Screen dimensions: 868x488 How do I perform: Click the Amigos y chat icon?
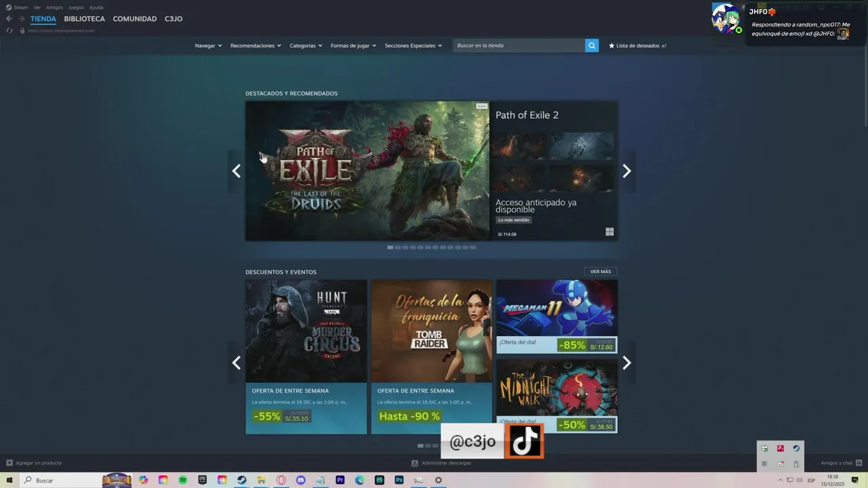pyautogui.click(x=859, y=463)
